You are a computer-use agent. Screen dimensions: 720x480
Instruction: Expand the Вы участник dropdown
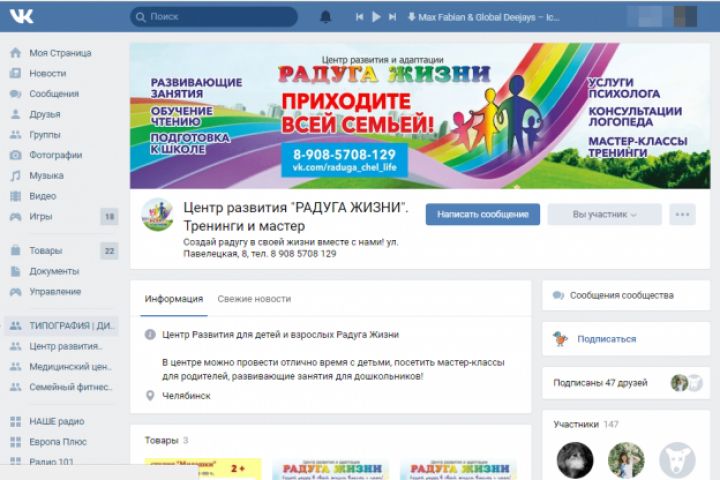tap(604, 215)
